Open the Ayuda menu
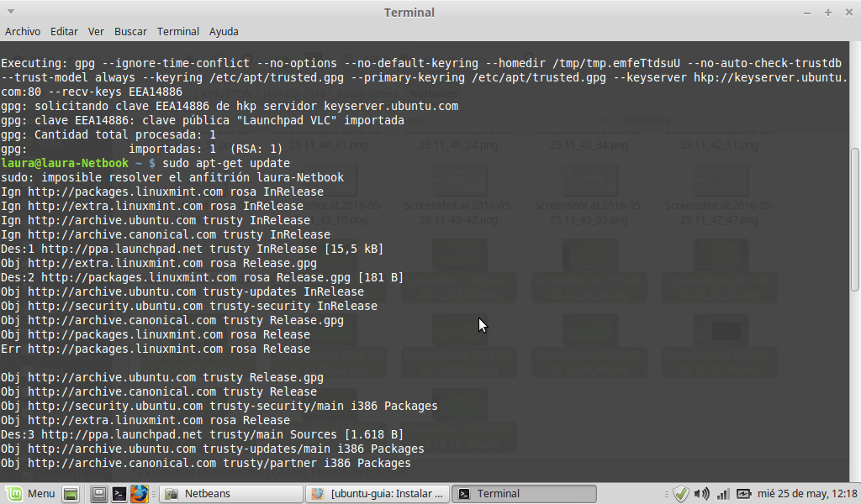The height and width of the screenshot is (504, 861). pos(224,32)
